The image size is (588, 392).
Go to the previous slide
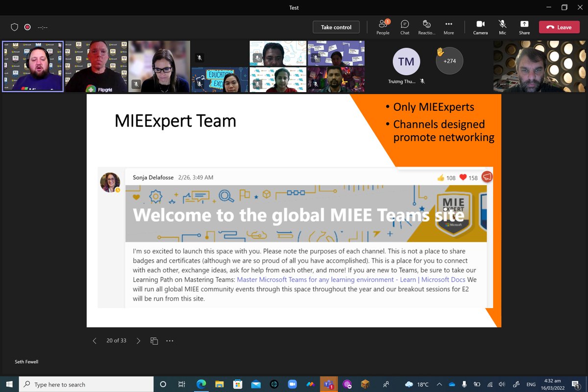coord(95,341)
